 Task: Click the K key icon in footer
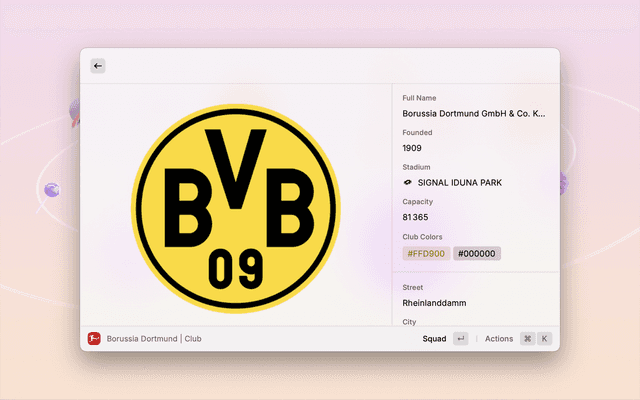(x=545, y=339)
